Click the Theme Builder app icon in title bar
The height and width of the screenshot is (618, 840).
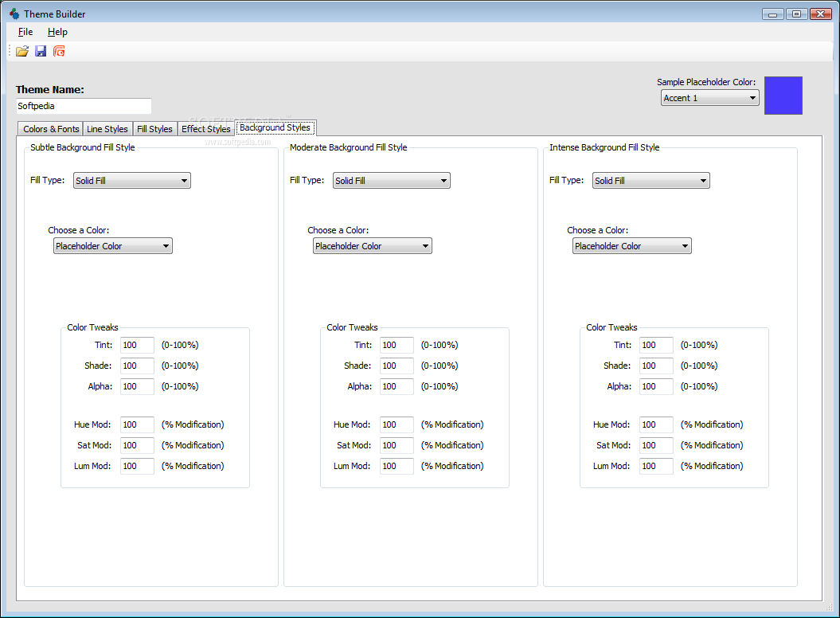coord(14,14)
